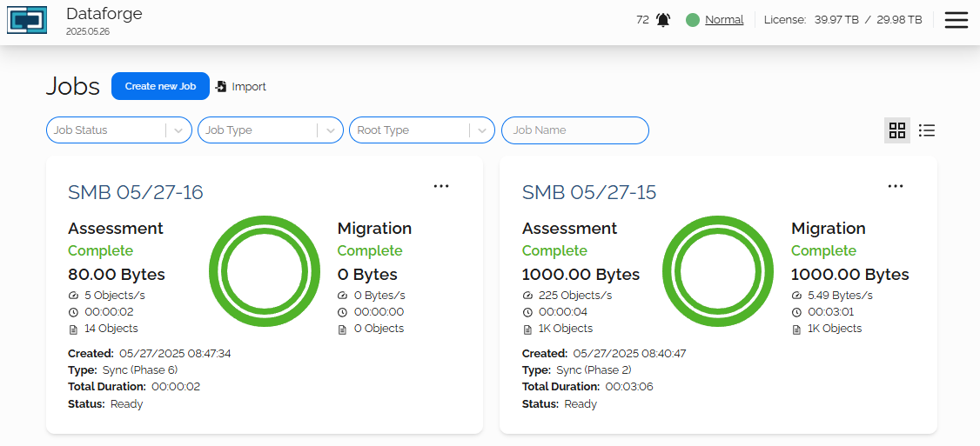
Task: Open three-dot menu on SMB 05/27-16
Action: [x=441, y=186]
